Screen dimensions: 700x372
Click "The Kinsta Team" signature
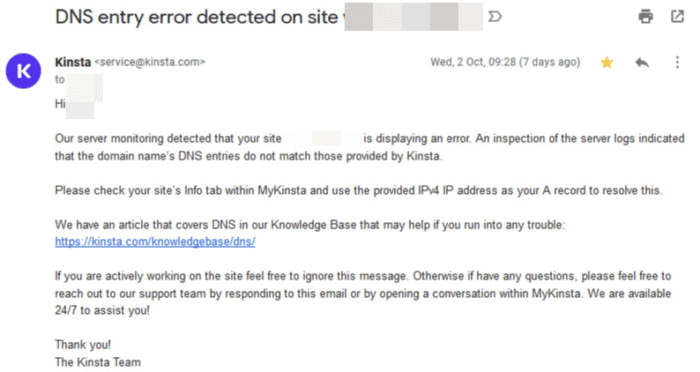pyautogui.click(x=98, y=362)
